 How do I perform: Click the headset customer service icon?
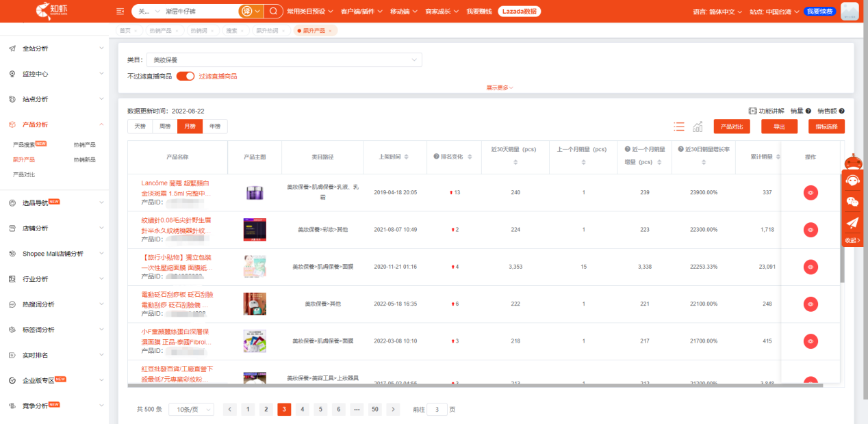[x=852, y=181]
